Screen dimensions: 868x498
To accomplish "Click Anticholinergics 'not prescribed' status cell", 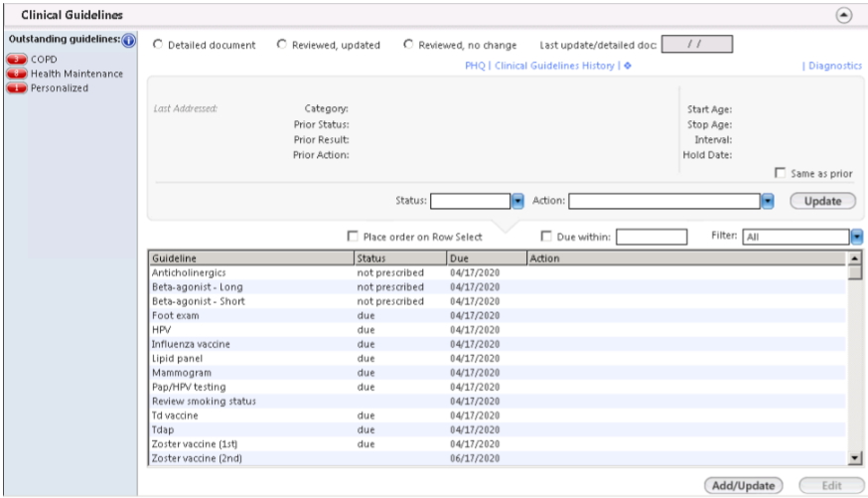I will coord(390,272).
